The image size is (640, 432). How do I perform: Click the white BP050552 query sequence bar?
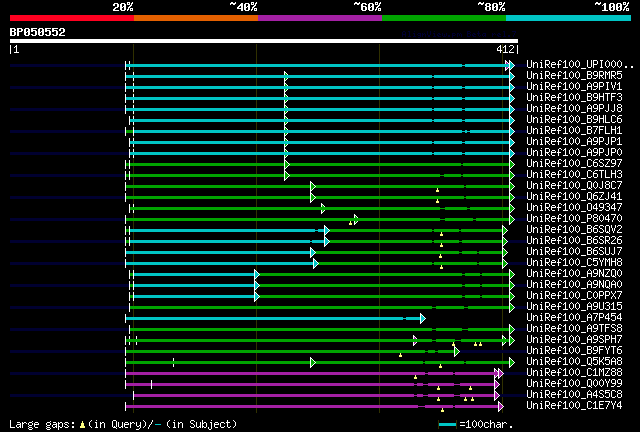pyautogui.click(x=264, y=41)
